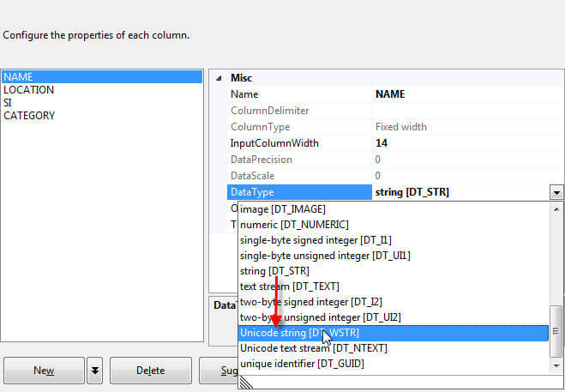This screenshot has height=392, width=565.
Task: Select CATEGORY column in the list
Action: (x=29, y=116)
